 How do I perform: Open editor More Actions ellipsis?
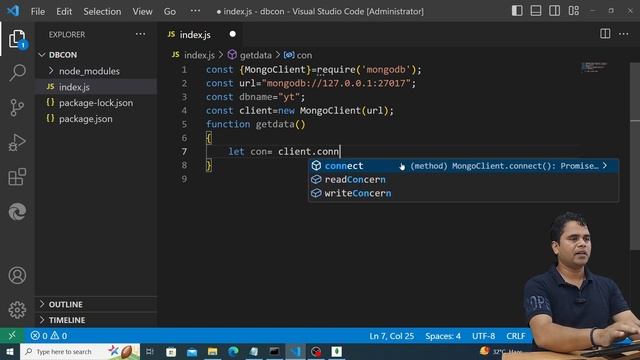(624, 34)
